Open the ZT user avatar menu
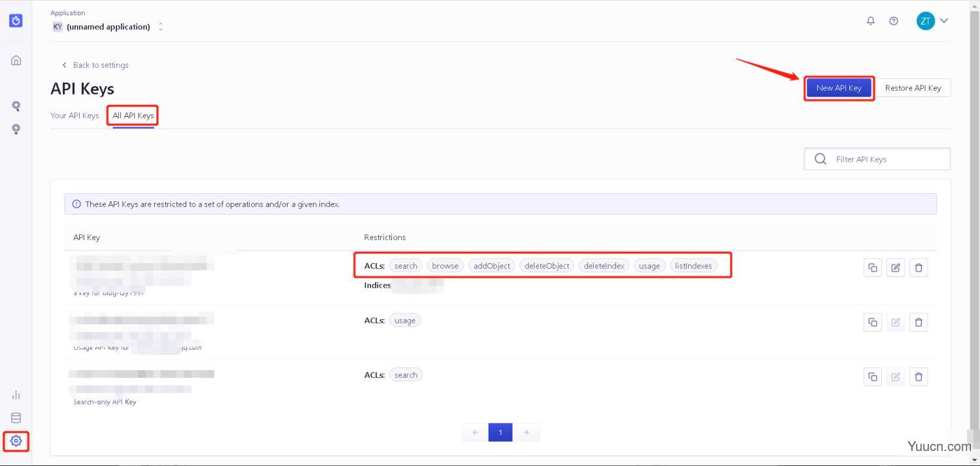The image size is (980, 466). click(925, 21)
